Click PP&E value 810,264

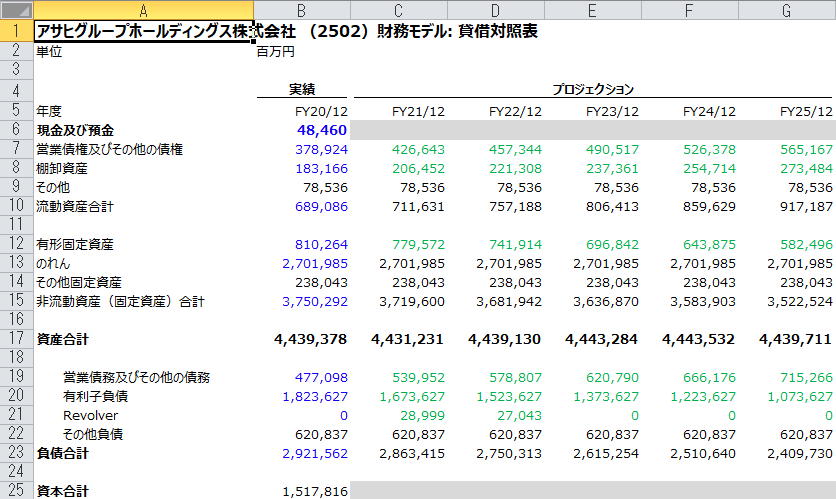tap(321, 244)
